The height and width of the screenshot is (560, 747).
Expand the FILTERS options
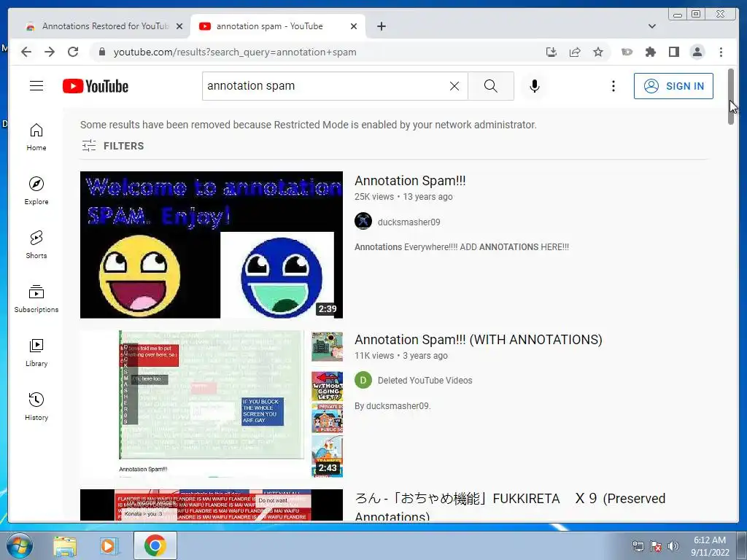pos(113,146)
